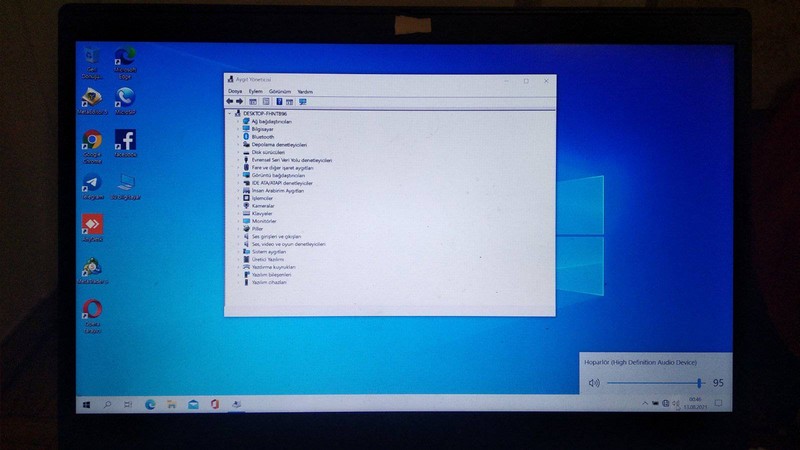Open Google Chrome desktop shortcut
Image resolution: width=800 pixels, height=450 pixels.
[x=92, y=147]
